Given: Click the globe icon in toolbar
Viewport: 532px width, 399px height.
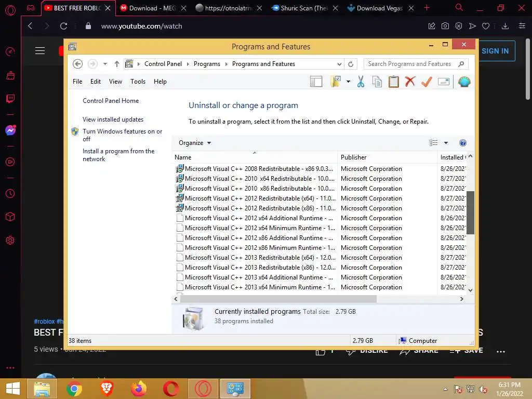Looking at the screenshot, I should 464,82.
